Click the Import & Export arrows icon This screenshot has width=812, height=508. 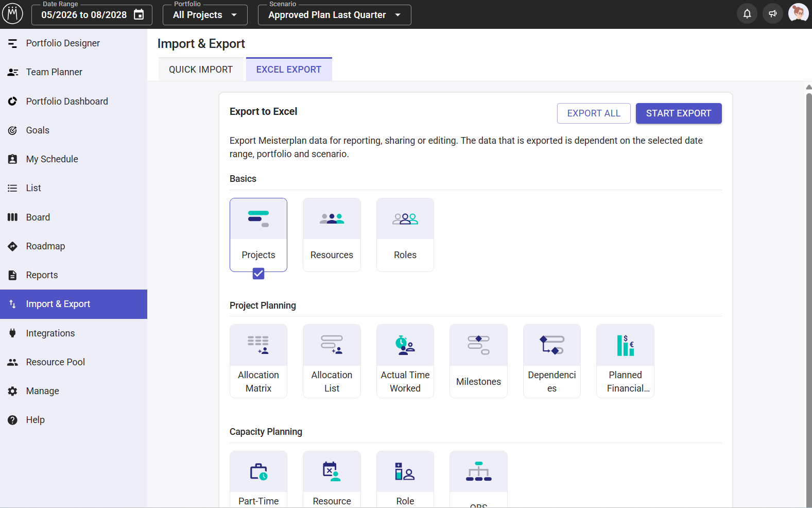coord(13,304)
